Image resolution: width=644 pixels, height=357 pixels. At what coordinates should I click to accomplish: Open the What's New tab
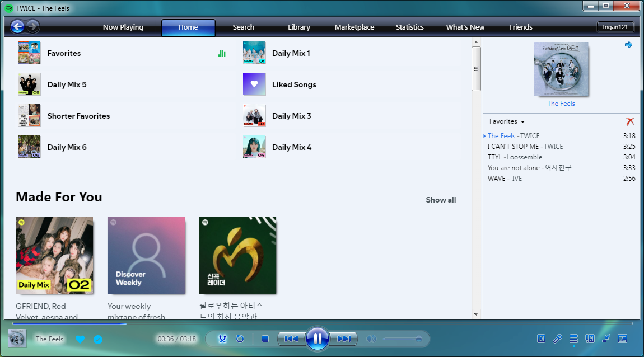point(465,27)
